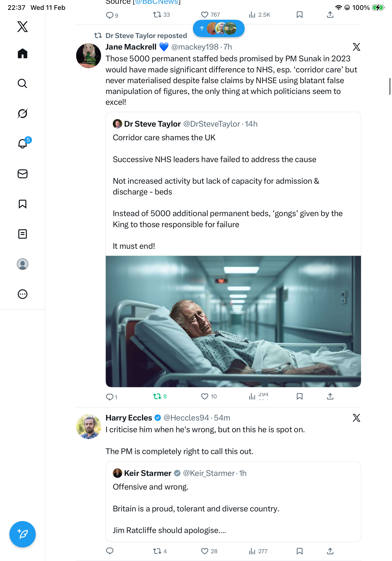The image size is (392, 561).
Task: Open Messages envelope in sidebar
Action: (x=23, y=174)
